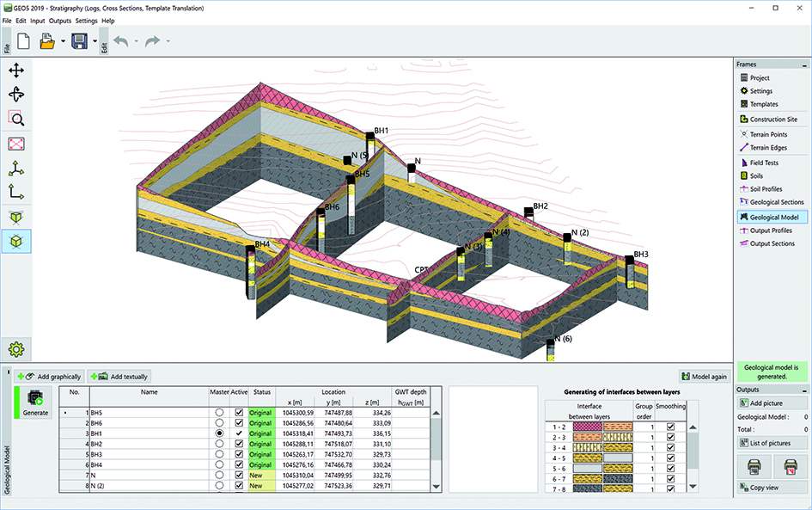812x510 pixels.
Task: Open view settings gear in left toolbar
Action: pyautogui.click(x=16, y=349)
